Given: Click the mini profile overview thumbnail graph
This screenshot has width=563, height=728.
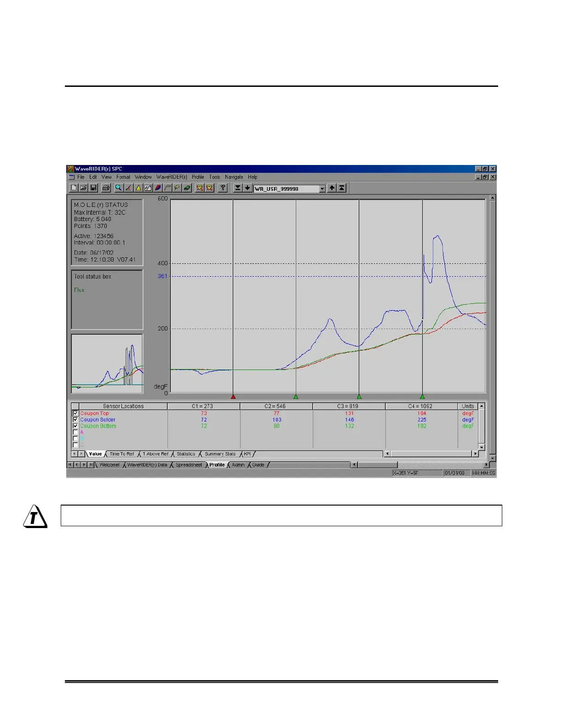Looking at the screenshot, I should [107, 364].
